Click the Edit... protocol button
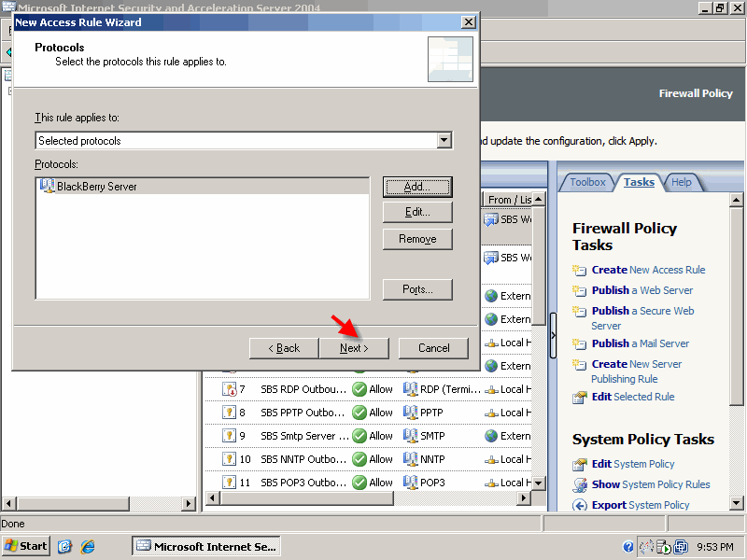 (x=417, y=212)
